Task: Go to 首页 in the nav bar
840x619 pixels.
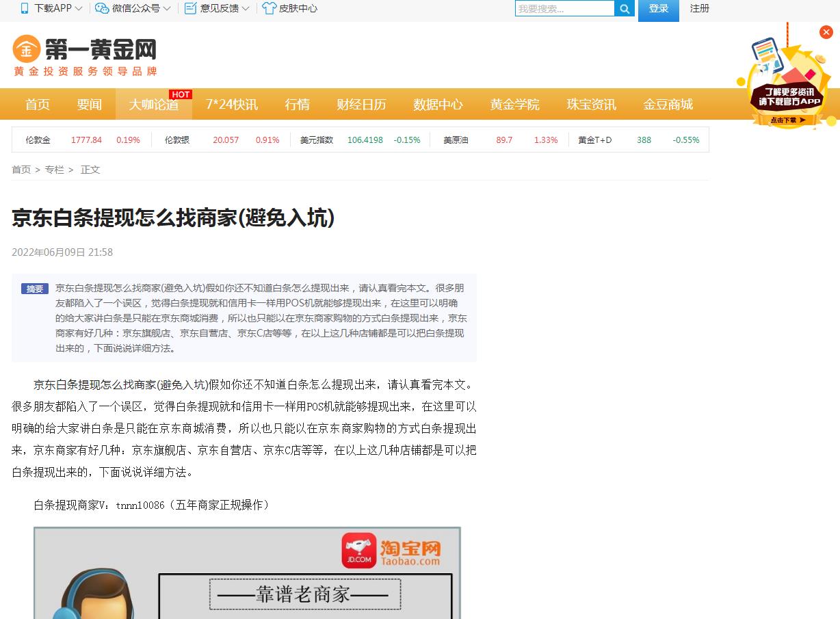Action: pos(38,104)
